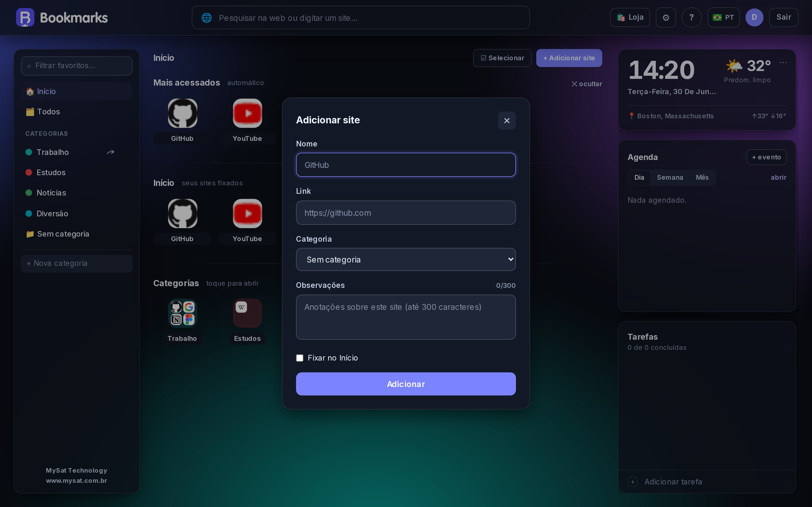Image resolution: width=812 pixels, height=507 pixels.
Task: Toggle the Selecionar selection mode
Action: [502, 58]
